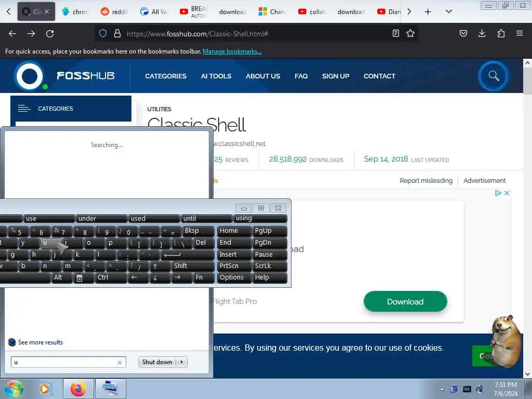Click the AdChoices triangle icon
532x399 pixels.
pos(498,193)
